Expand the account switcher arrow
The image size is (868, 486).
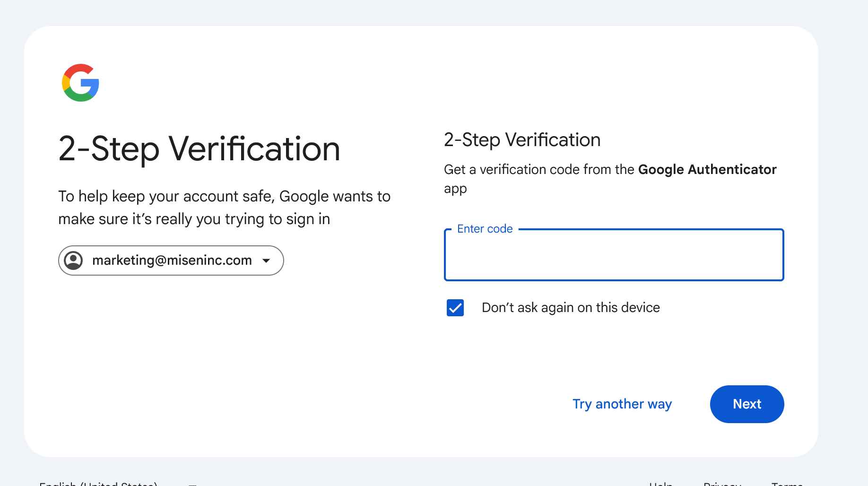click(266, 260)
